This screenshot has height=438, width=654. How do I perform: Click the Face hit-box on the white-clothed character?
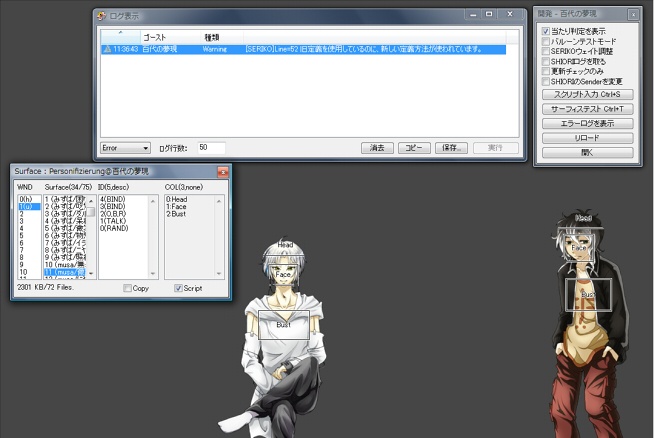[283, 274]
